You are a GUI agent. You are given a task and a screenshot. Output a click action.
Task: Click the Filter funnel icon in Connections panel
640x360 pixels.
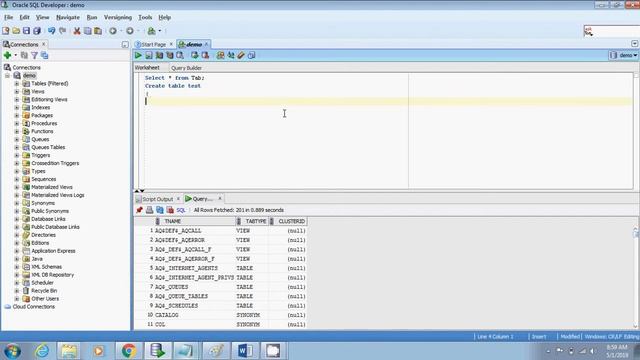coord(35,55)
